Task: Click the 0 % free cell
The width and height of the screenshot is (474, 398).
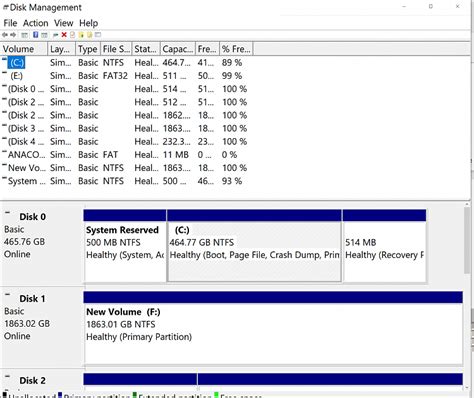Action: [229, 155]
